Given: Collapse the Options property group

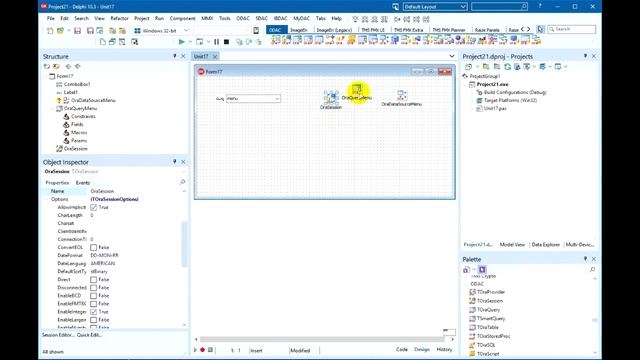Looking at the screenshot, I should (x=46, y=199).
